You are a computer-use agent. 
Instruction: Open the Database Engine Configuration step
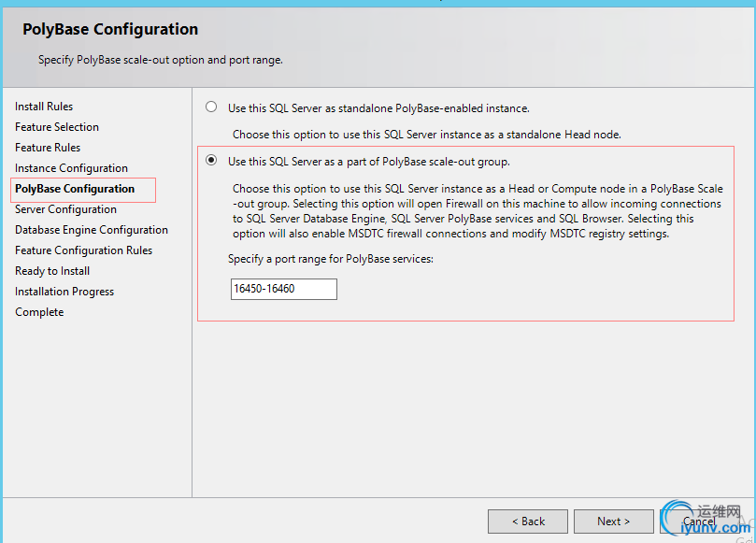click(x=92, y=230)
